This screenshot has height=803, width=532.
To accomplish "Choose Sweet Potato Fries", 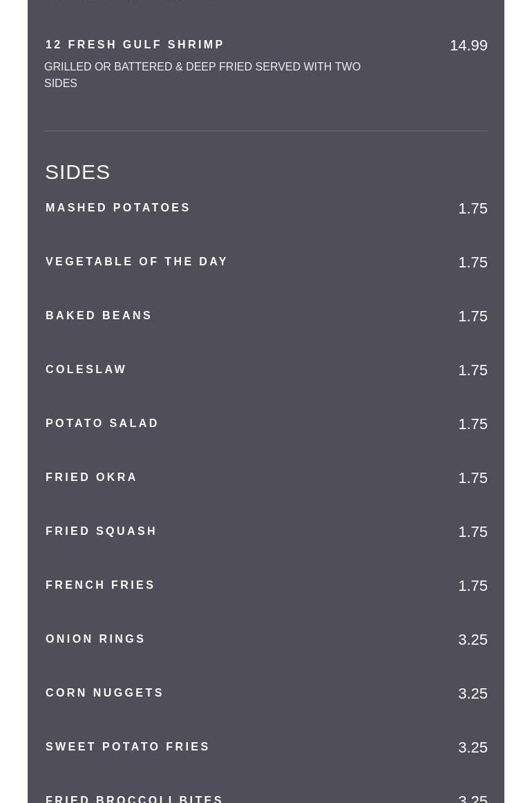I will (x=127, y=747).
